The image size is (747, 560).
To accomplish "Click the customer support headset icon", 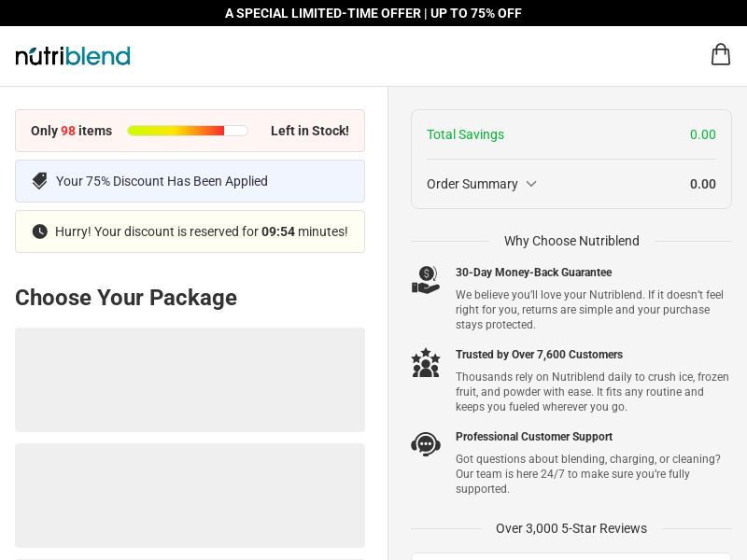I will click(426, 444).
